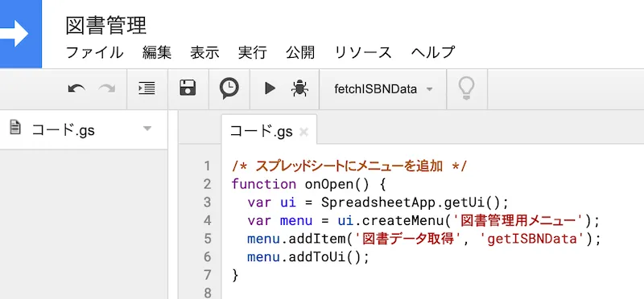Close the コード.gs editor tab
644x299 pixels.
pos(303,132)
